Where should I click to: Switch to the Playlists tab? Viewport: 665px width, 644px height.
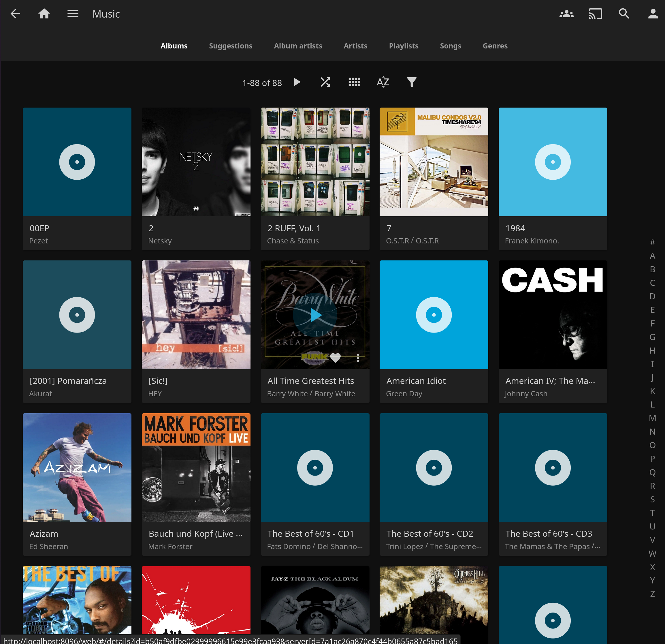[x=404, y=46]
